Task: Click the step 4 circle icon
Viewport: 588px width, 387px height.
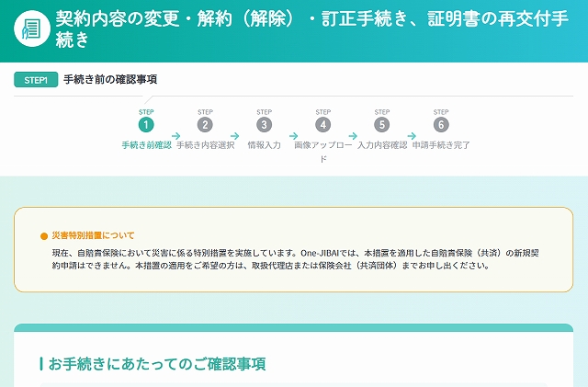Action: [x=322, y=125]
